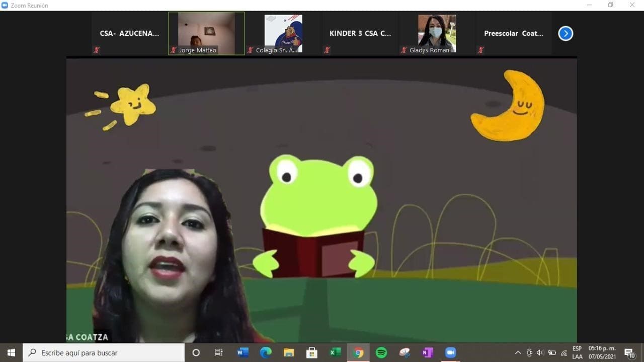Open the volume control in system tray
This screenshot has height=362, width=644.
pyautogui.click(x=540, y=352)
